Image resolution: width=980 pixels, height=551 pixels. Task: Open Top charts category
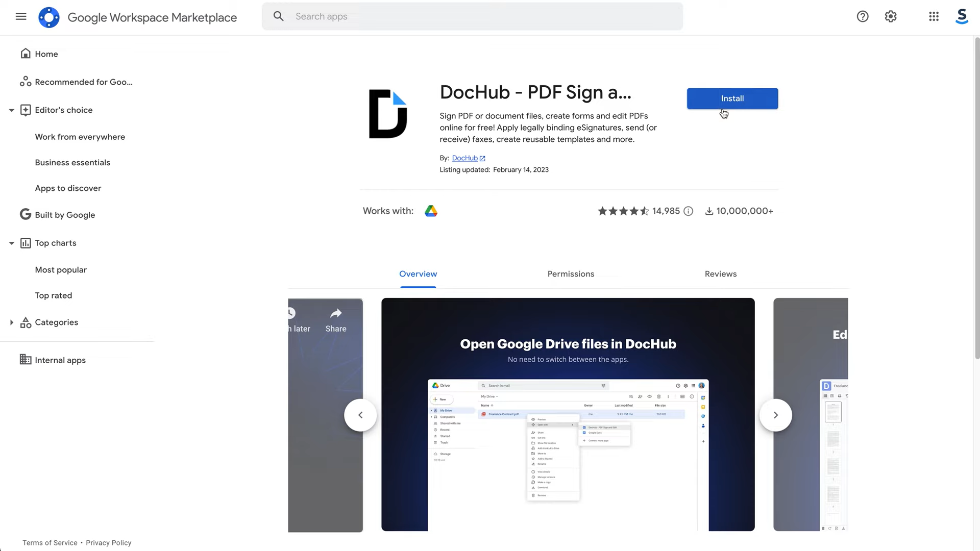click(56, 243)
